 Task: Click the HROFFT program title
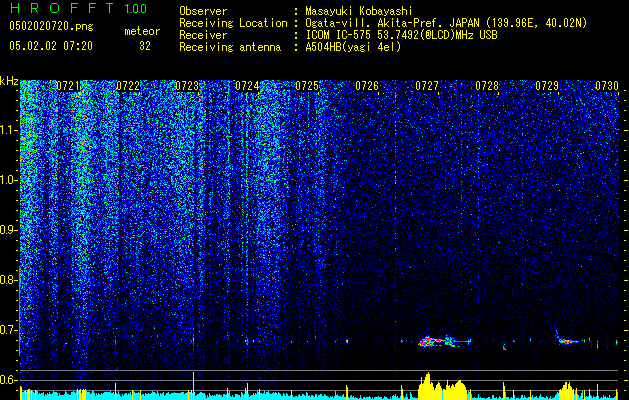(62, 8)
